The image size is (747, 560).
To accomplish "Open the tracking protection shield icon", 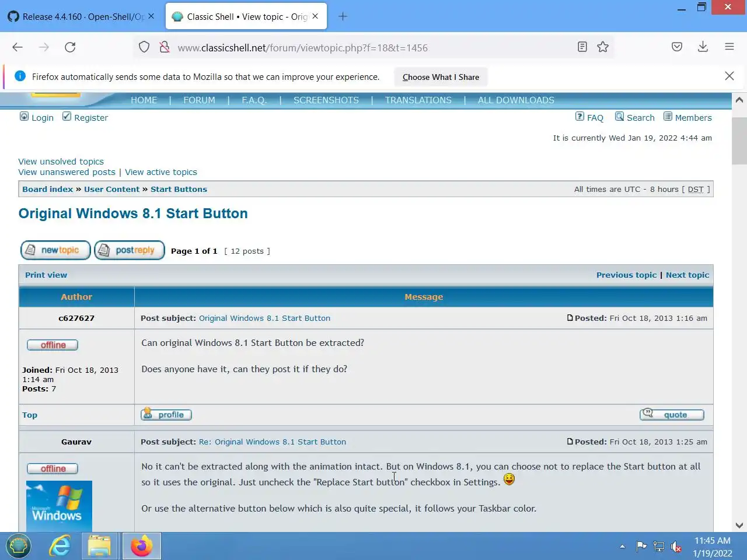I will (x=144, y=47).
